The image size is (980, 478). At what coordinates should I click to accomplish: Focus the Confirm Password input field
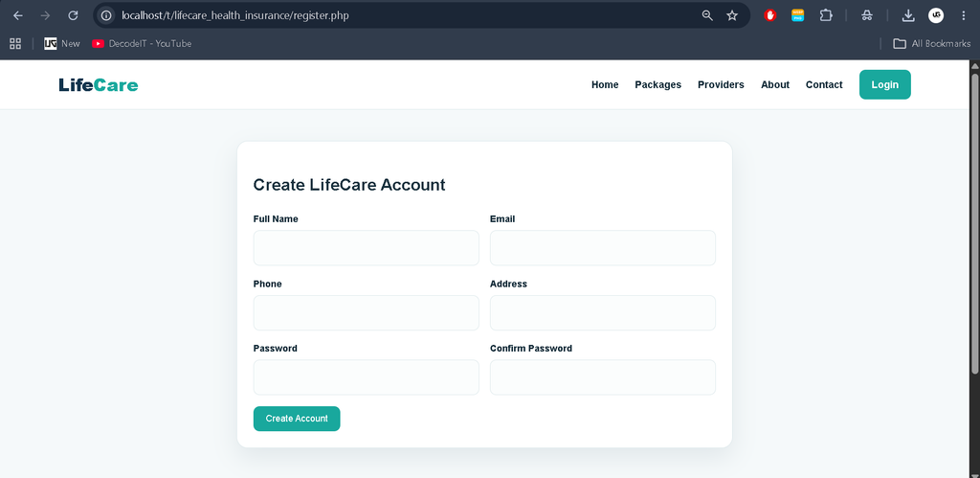pyautogui.click(x=603, y=377)
